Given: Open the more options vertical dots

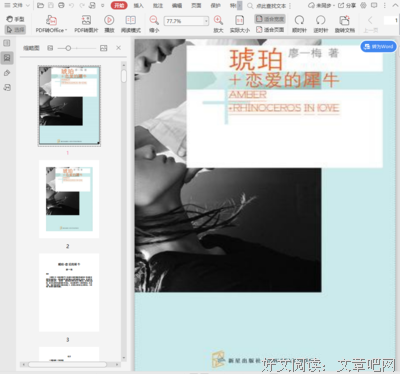Looking at the screenshot, I should 385,5.
